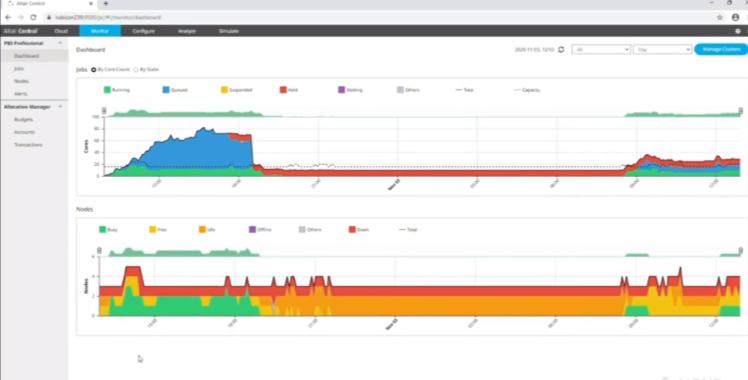748x380 pixels.
Task: Select the By State radio button
Action: [x=136, y=70]
